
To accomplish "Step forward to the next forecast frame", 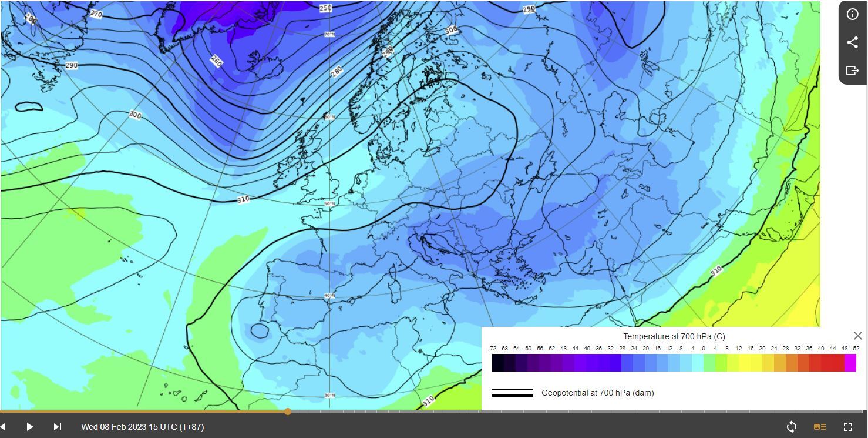I will (58, 427).
